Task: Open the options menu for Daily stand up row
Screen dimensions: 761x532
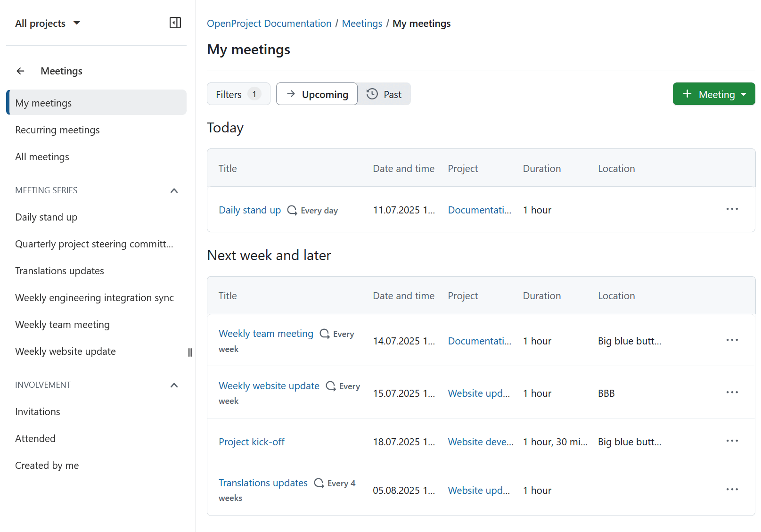Action: [x=732, y=209]
